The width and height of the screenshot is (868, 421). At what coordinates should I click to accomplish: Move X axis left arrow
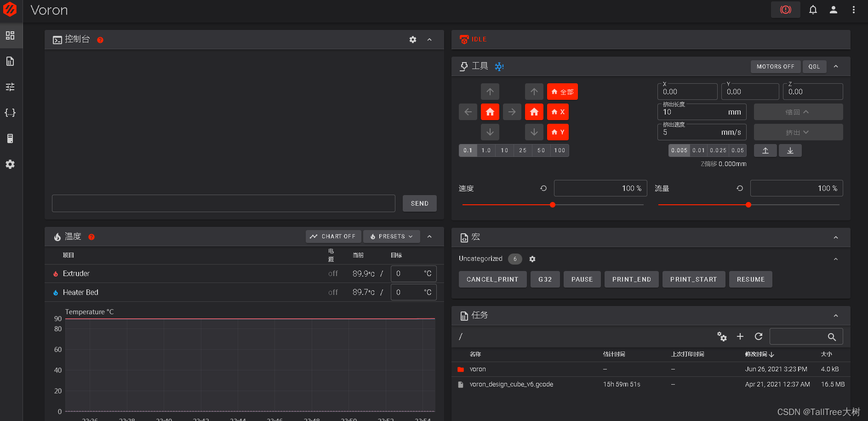(x=468, y=112)
